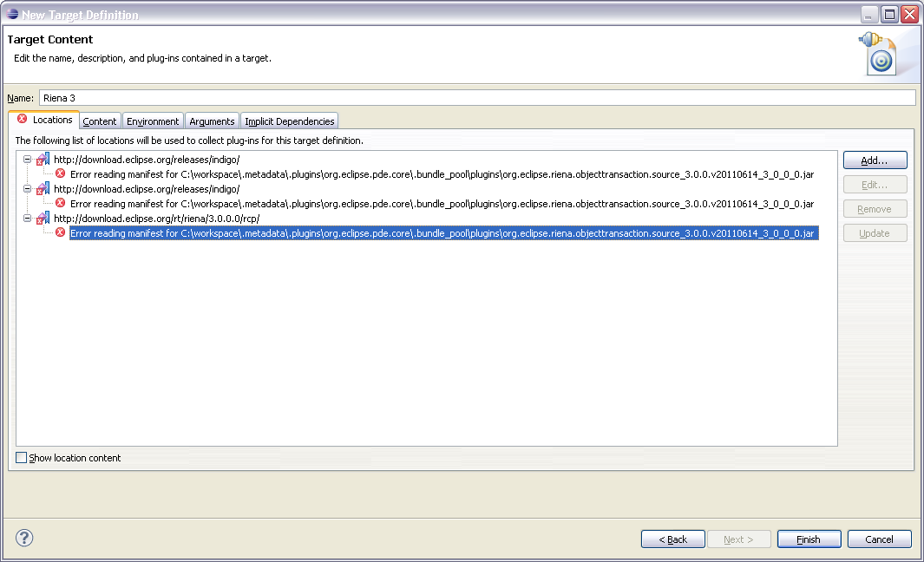Click the Eclipse icon in the title bar

(12, 14)
